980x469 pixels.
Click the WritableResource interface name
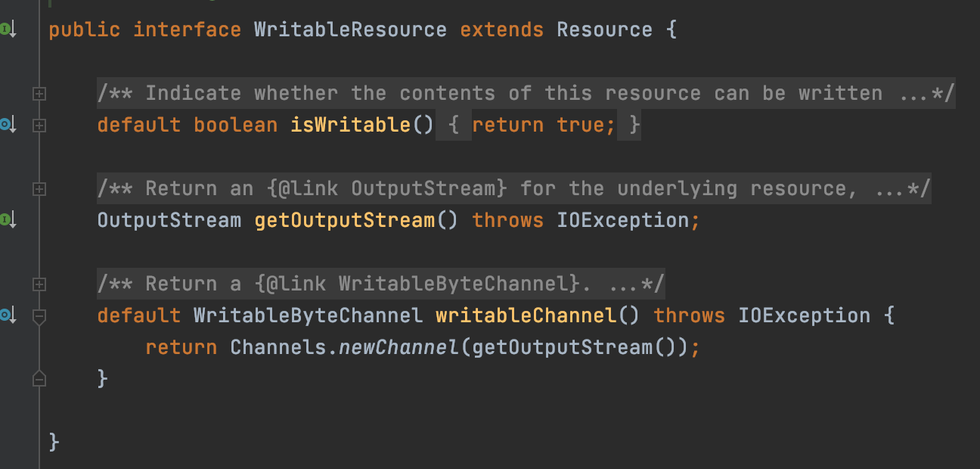(x=350, y=30)
